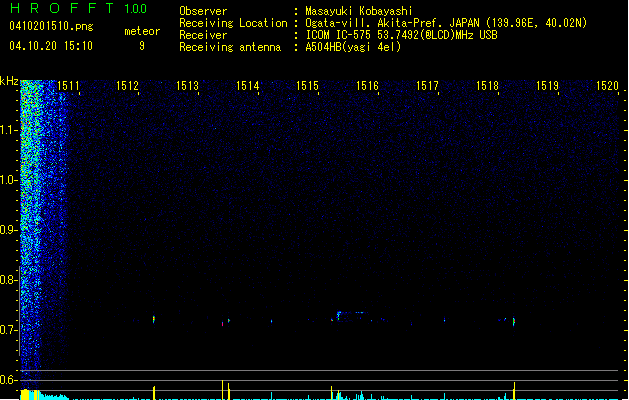The width and height of the screenshot is (629, 400).
Task: Click the yellow power spike below the 1518 echo
Action: (x=514, y=391)
